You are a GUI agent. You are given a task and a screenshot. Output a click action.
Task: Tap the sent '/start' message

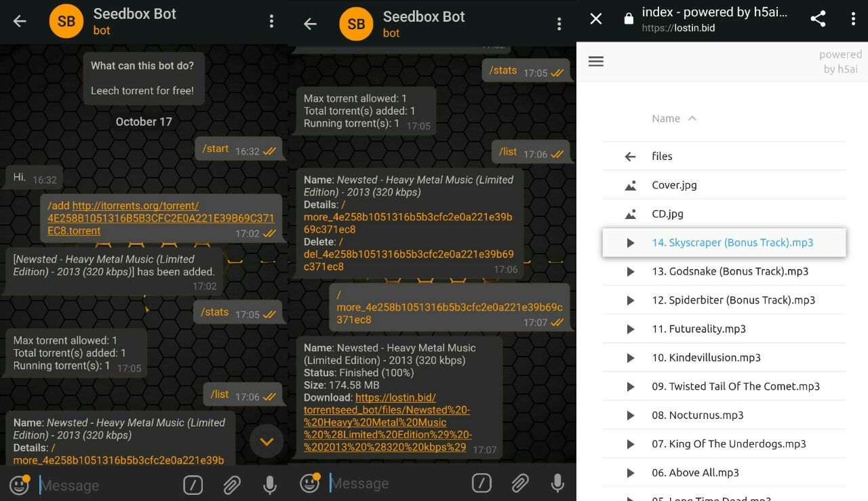click(239, 150)
